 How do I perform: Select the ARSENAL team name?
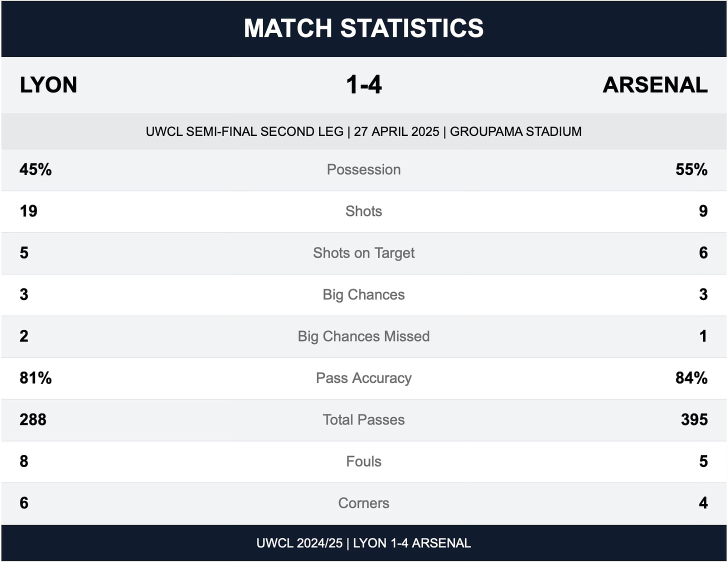tap(655, 85)
